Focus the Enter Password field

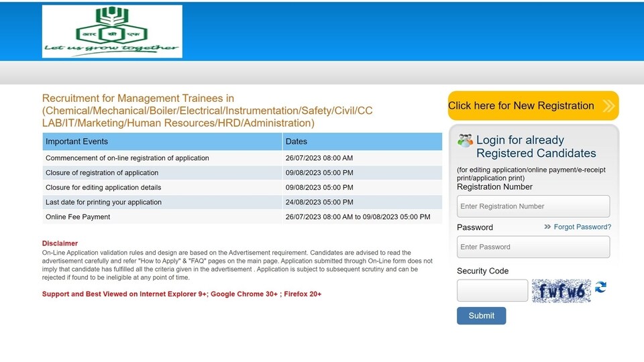[533, 247]
